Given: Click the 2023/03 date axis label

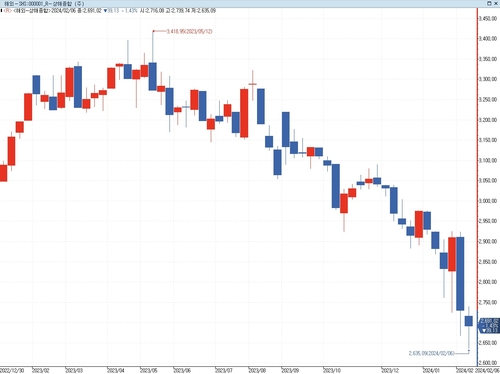Looking at the screenshot, I should (x=74, y=371).
